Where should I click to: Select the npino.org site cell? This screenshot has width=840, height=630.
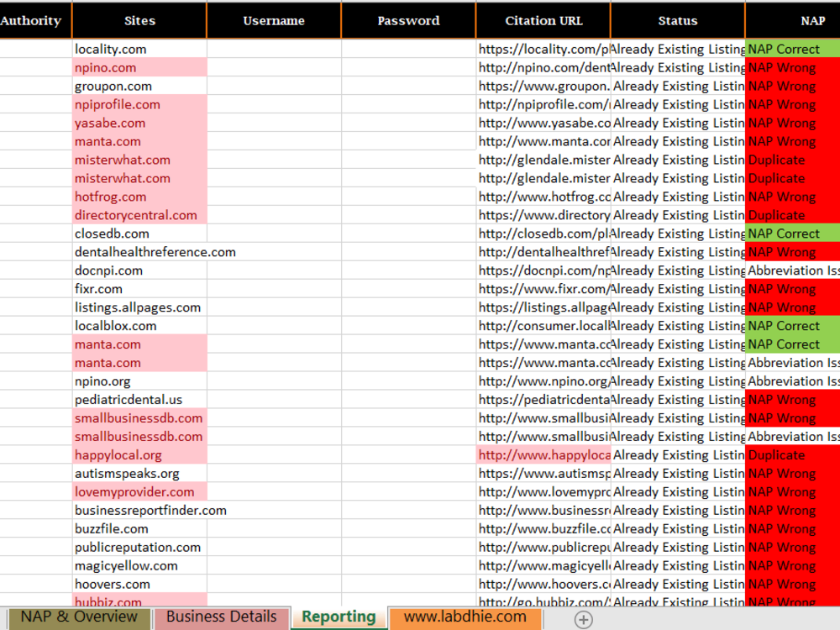point(139,381)
